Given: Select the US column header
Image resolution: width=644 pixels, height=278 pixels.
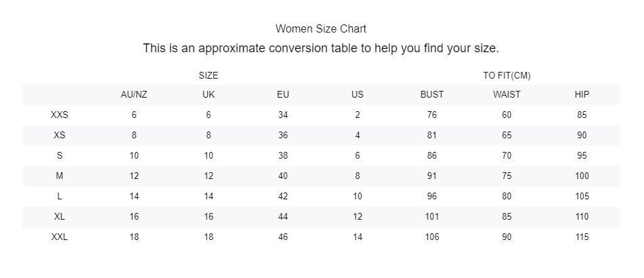Looking at the screenshot, I should (x=358, y=94).
